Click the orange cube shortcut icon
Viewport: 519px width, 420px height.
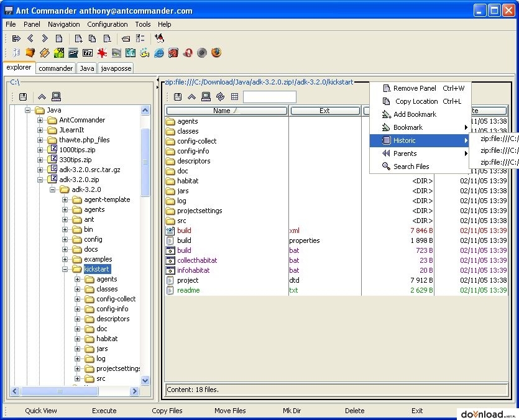click(30, 53)
